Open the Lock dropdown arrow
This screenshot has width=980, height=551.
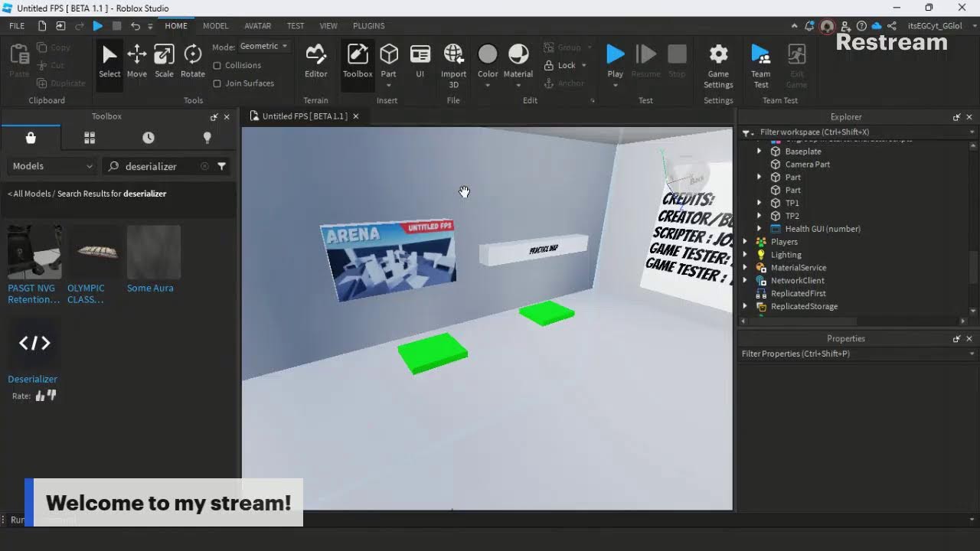pyautogui.click(x=584, y=66)
